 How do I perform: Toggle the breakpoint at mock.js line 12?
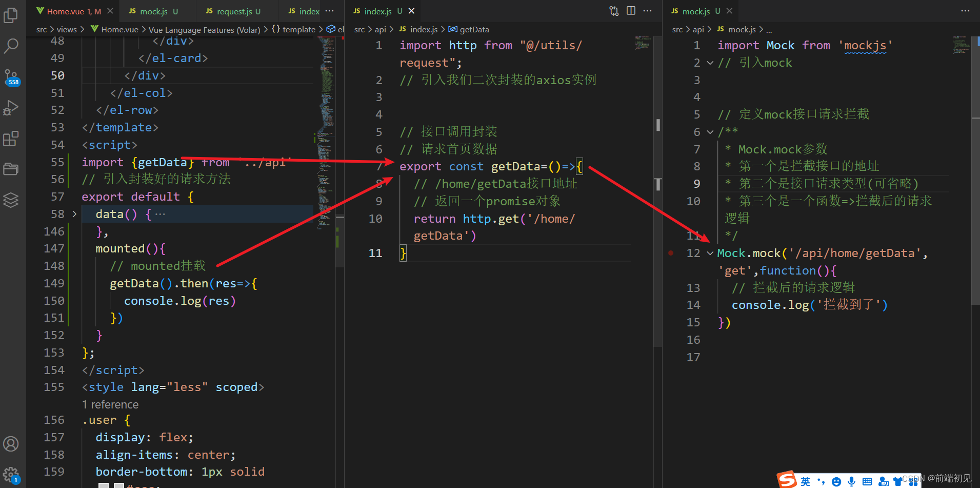(x=671, y=253)
